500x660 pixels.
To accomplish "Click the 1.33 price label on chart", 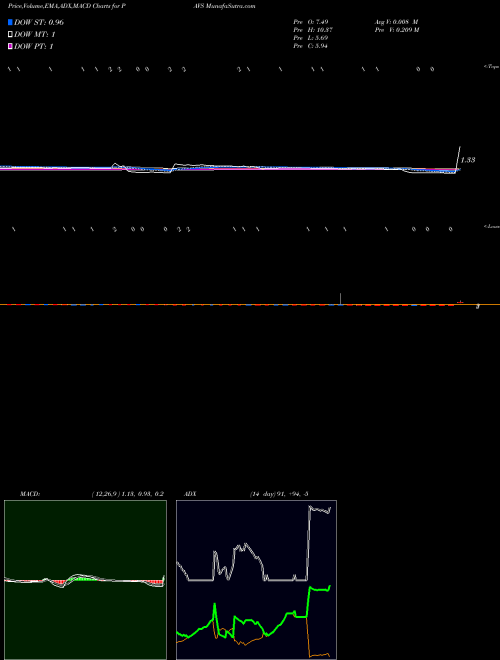I will coord(468,160).
